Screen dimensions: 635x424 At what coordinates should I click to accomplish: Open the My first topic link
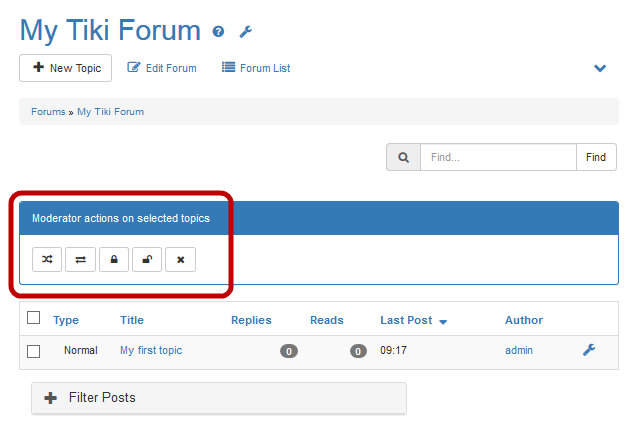(x=151, y=350)
